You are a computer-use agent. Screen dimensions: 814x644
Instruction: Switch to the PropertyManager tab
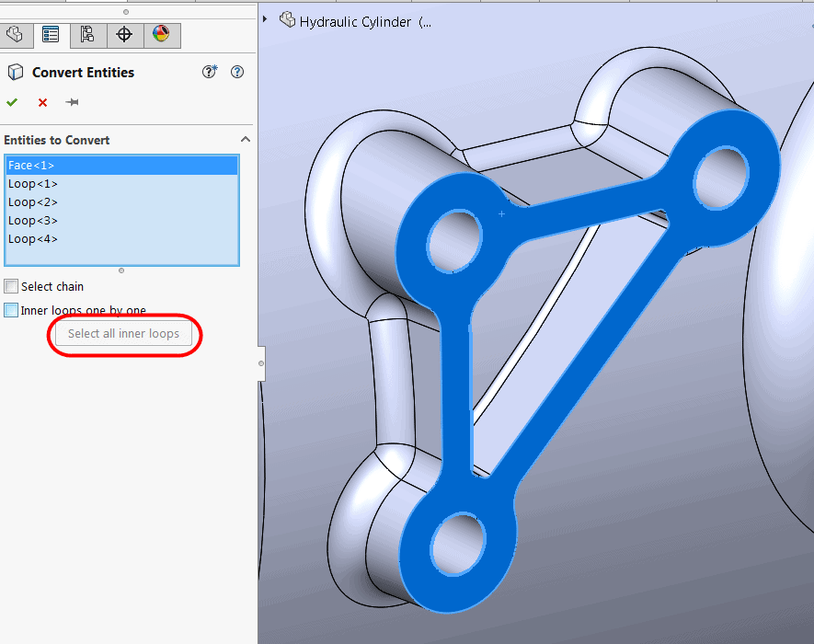coord(51,35)
